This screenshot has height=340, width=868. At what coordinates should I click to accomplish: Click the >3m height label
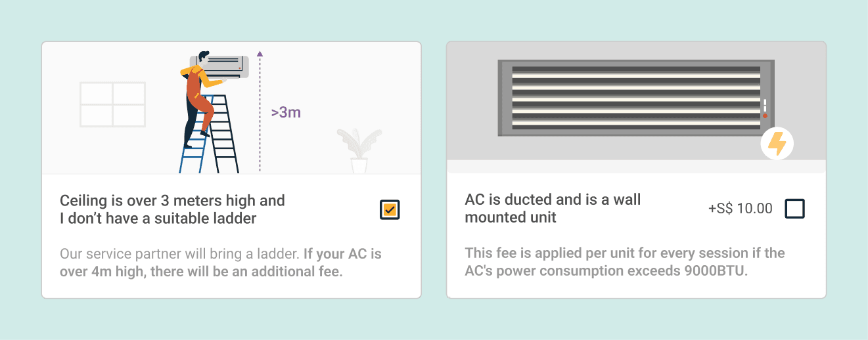(286, 112)
